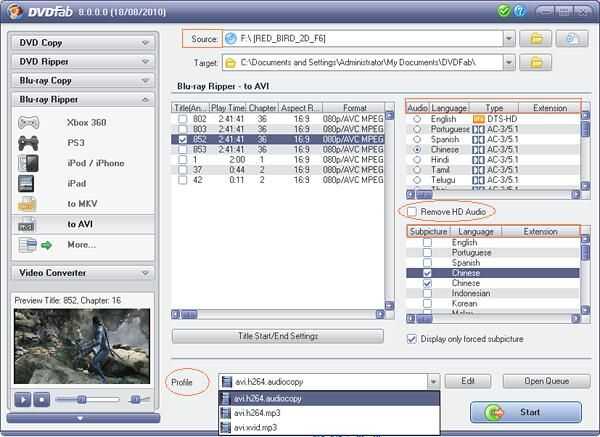Click the audio list vertical scrollbar

click(x=585, y=150)
